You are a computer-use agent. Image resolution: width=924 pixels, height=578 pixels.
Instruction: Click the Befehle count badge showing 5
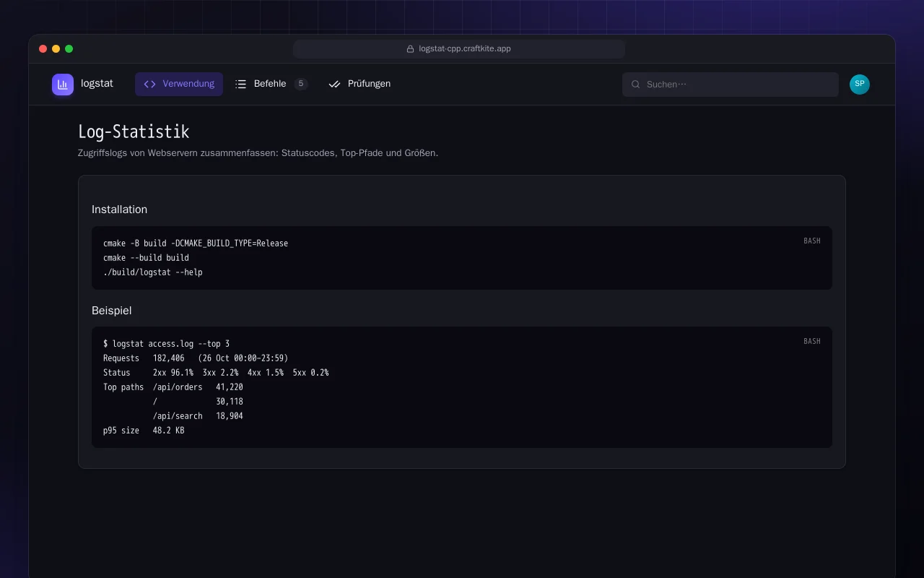[301, 84]
